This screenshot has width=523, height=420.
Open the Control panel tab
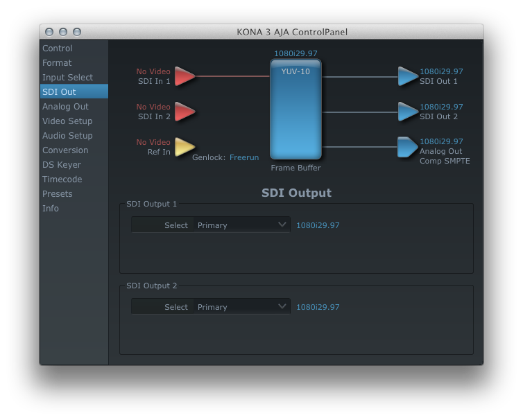coord(74,49)
